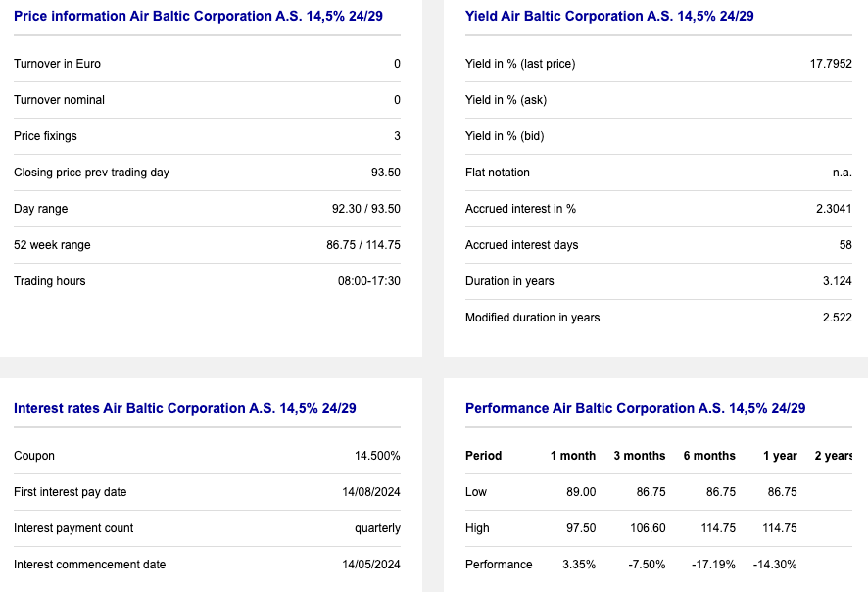
Task: Click 1 month performance 3.35%
Action: coord(579,565)
